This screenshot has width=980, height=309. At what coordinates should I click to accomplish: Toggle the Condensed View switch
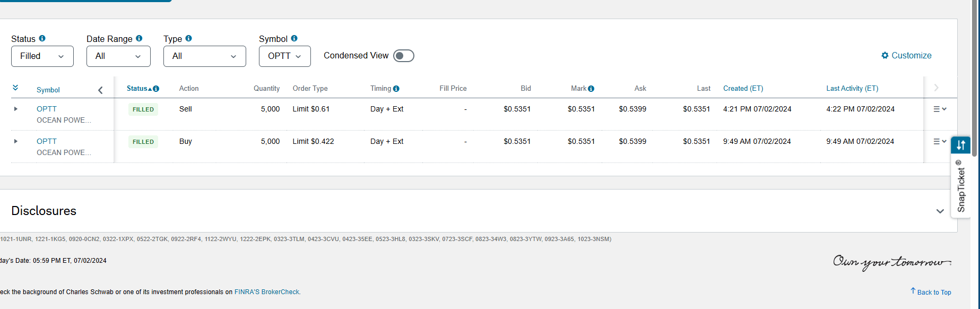(x=403, y=56)
